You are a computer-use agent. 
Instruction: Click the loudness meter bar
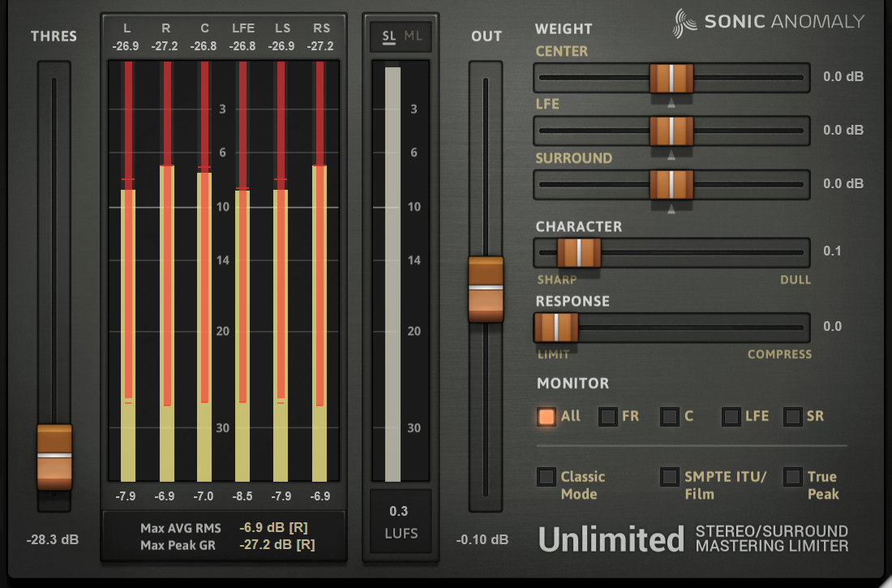pos(392,274)
